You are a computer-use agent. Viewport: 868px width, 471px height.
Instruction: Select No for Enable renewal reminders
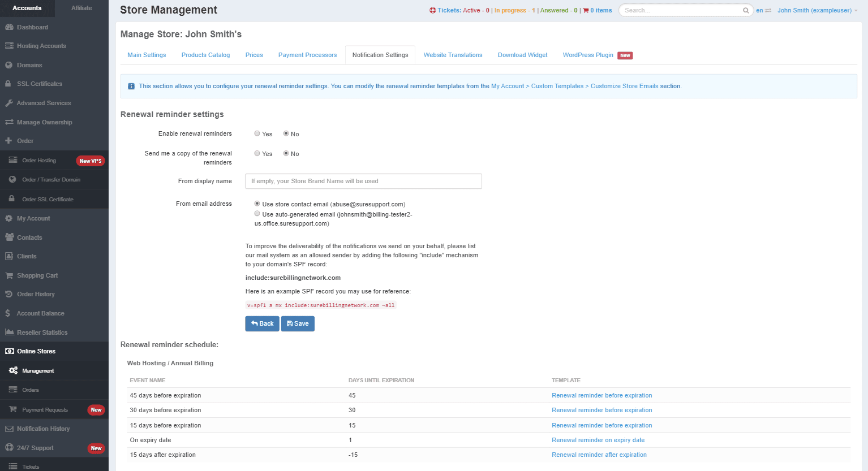tap(286, 133)
